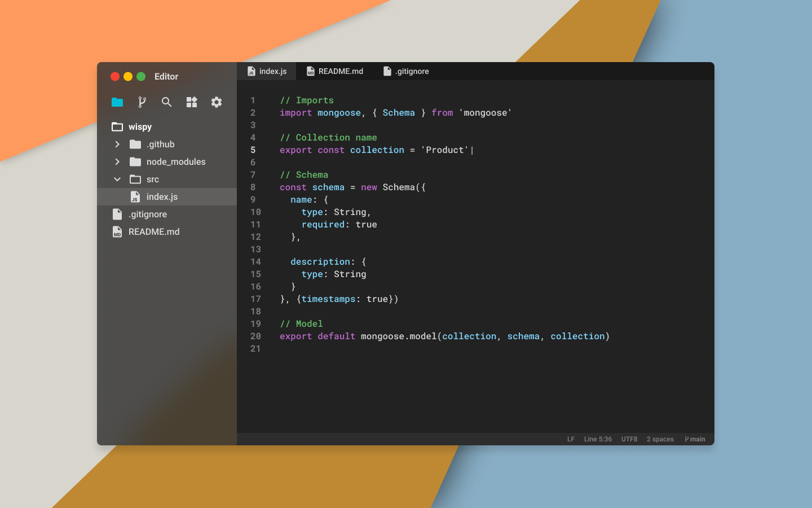Click 'description' property on line 14
This screenshot has width=812, height=508.
320,262
